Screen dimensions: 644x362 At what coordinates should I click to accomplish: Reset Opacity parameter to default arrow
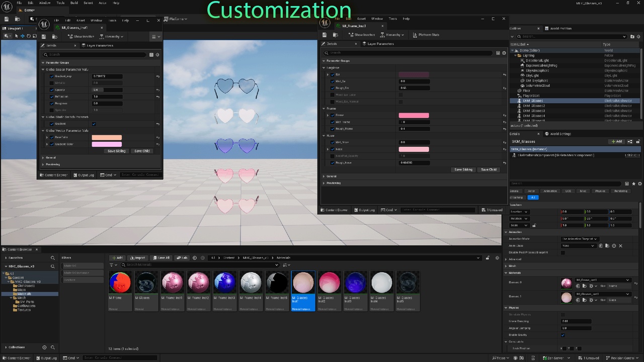pos(158,90)
